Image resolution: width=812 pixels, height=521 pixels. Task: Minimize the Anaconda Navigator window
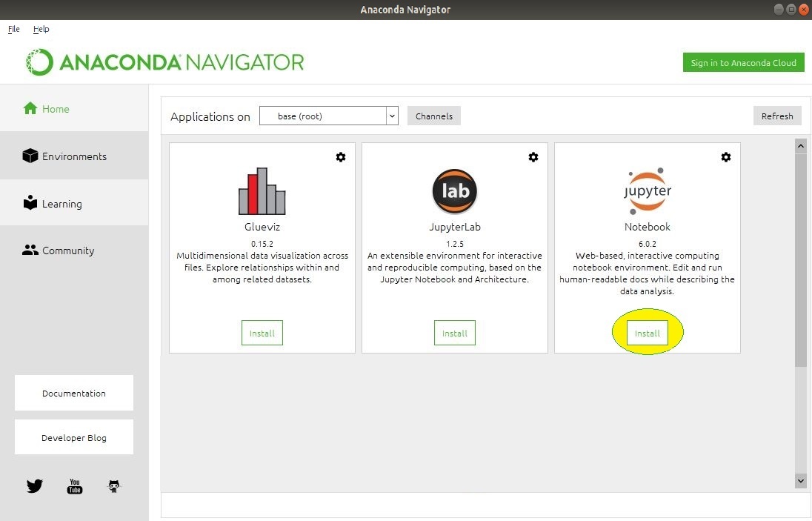pyautogui.click(x=779, y=10)
